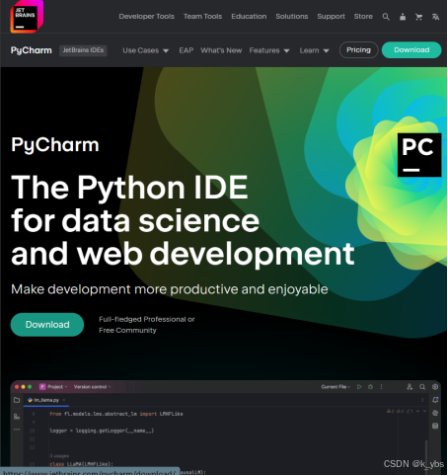Click the PyCharm product name in navbar
The height and width of the screenshot is (476, 448).
coord(32,50)
